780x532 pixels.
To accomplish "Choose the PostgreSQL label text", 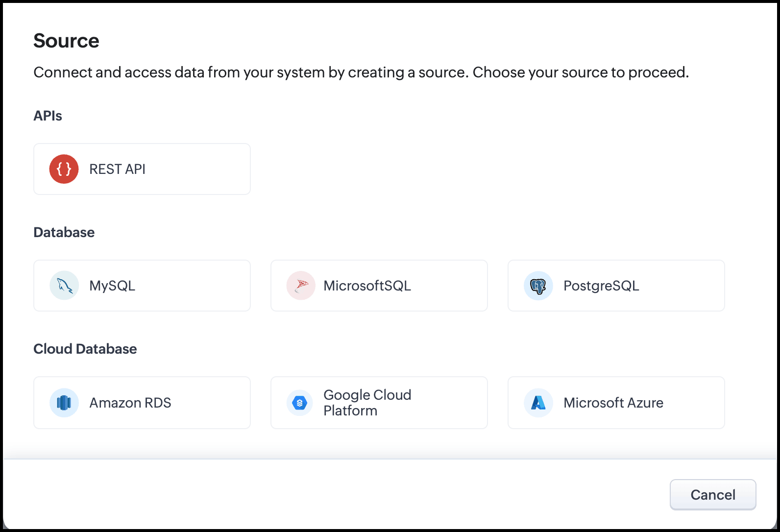I will coord(601,286).
